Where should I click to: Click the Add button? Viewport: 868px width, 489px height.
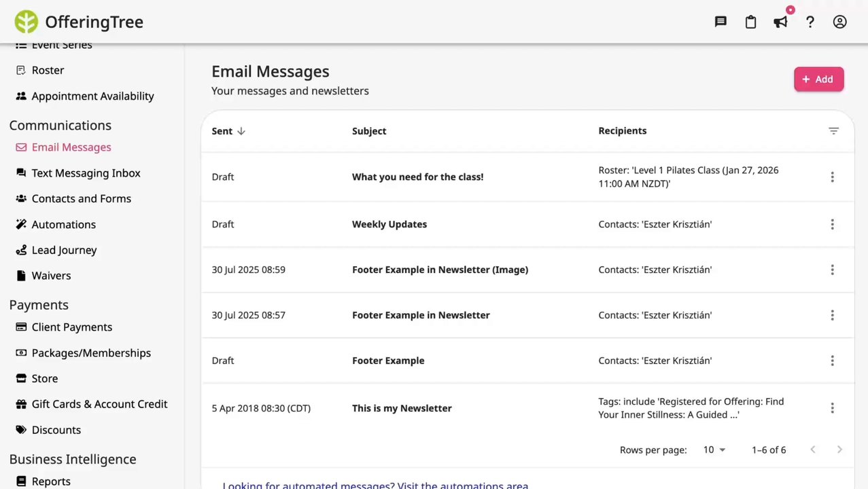818,79
